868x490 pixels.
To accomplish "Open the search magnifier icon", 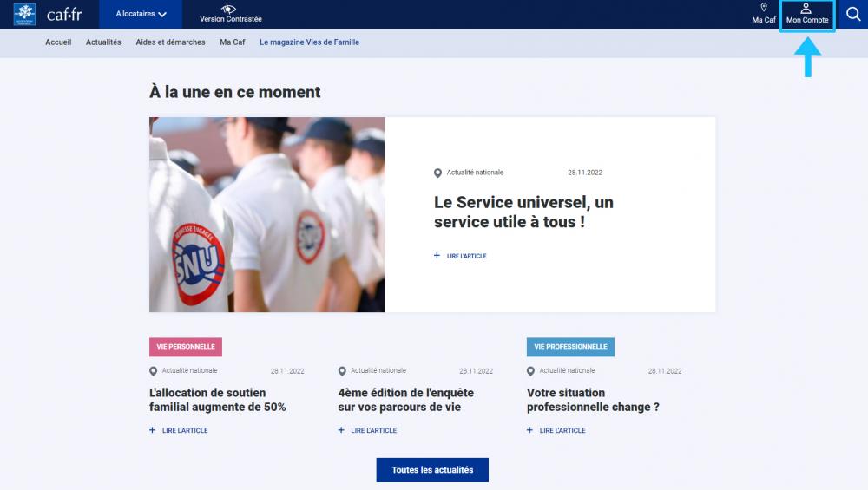I will coord(853,14).
